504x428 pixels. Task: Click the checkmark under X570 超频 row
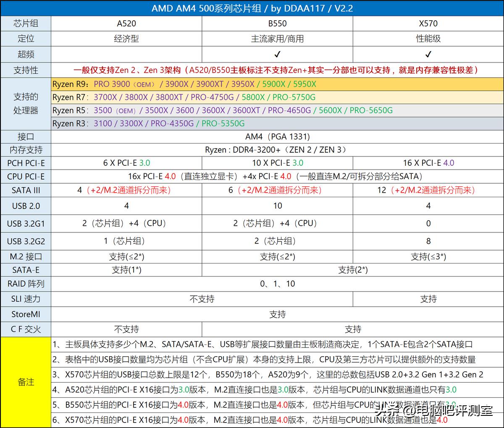(x=428, y=54)
